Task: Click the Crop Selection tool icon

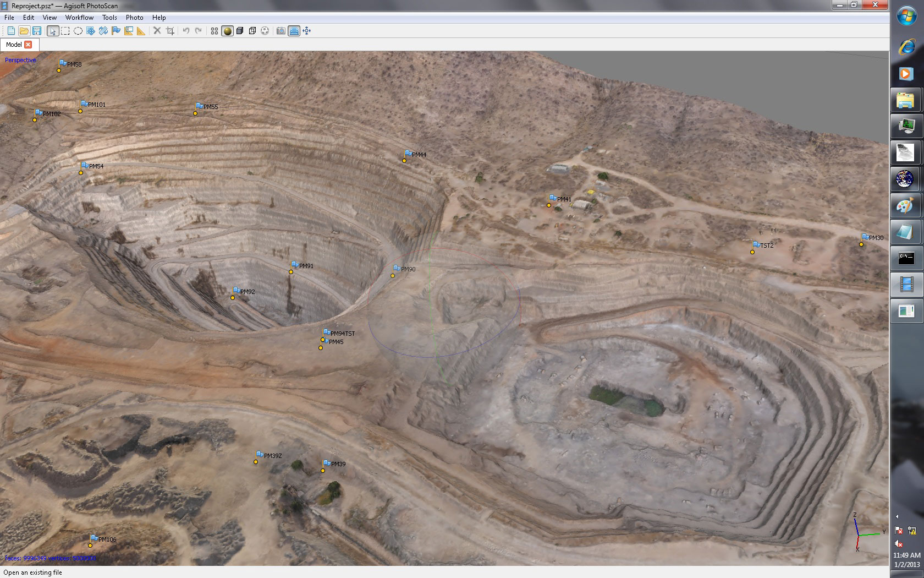Action: [170, 31]
